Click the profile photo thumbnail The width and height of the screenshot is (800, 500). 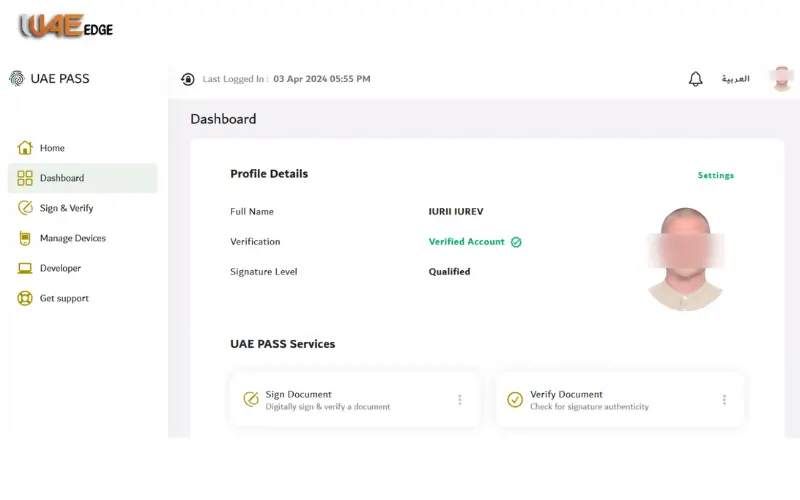click(685, 259)
